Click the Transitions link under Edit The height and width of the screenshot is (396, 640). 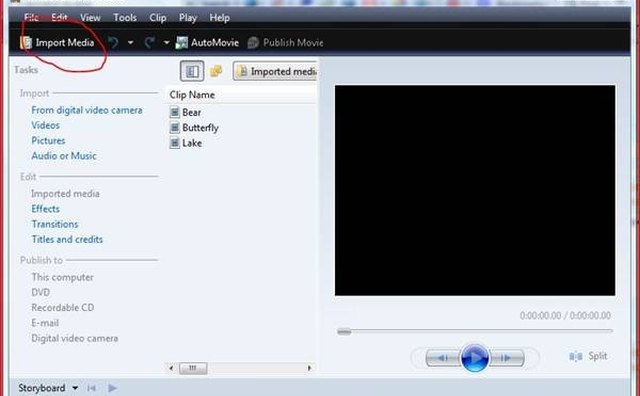pyautogui.click(x=55, y=224)
